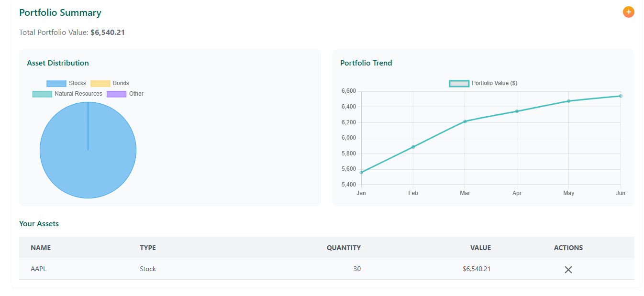Click the $6,540.21 value in AAPL row
This screenshot has width=644, height=296.
(x=477, y=269)
